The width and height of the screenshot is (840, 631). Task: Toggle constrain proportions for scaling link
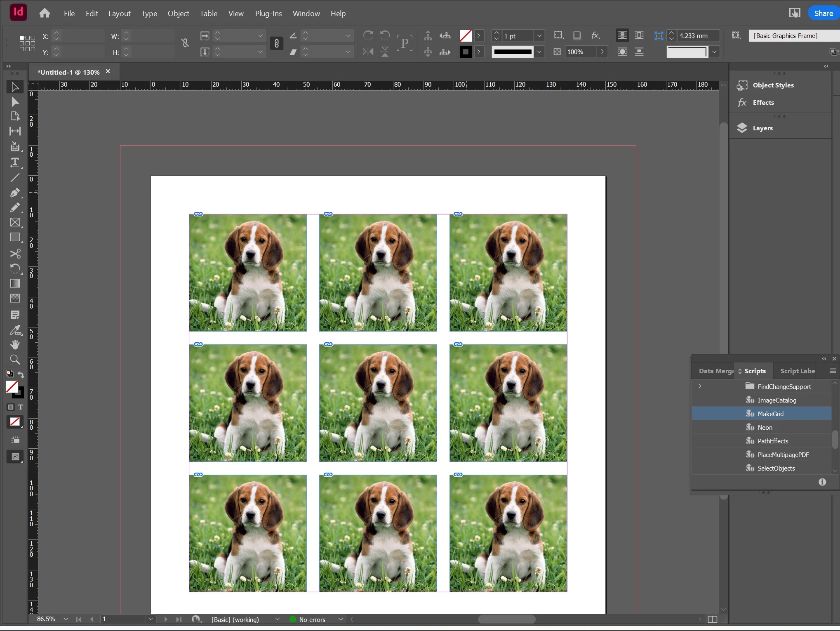pyautogui.click(x=276, y=43)
